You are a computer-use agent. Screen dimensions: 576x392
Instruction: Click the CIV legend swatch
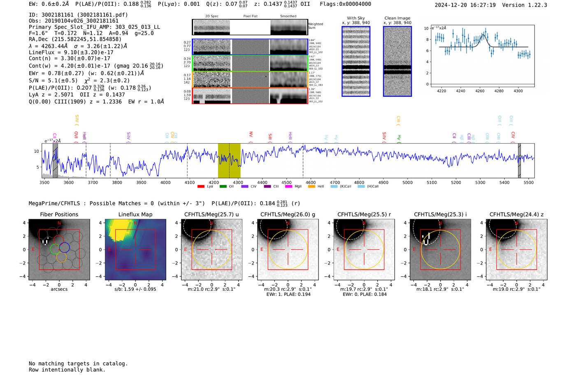click(245, 186)
